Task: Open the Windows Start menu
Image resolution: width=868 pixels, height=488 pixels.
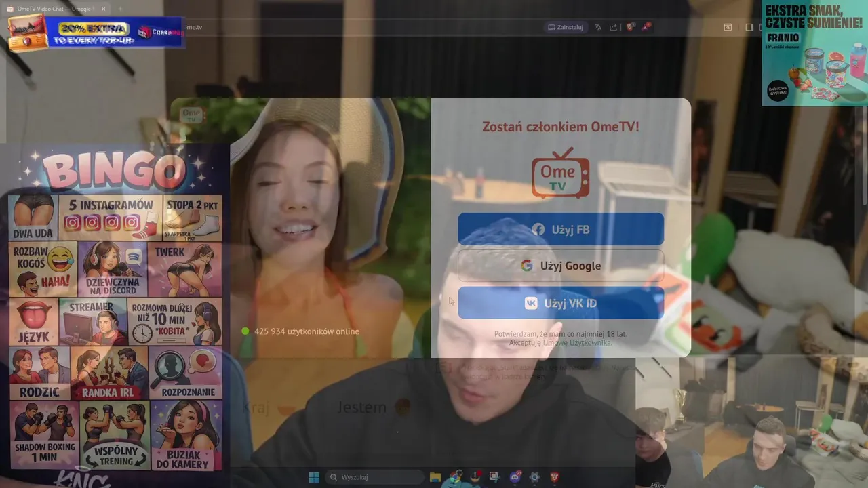Action: [314, 477]
